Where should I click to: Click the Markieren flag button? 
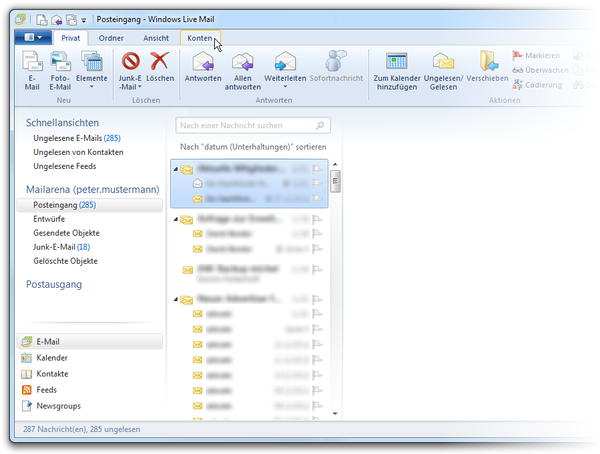coord(536,56)
